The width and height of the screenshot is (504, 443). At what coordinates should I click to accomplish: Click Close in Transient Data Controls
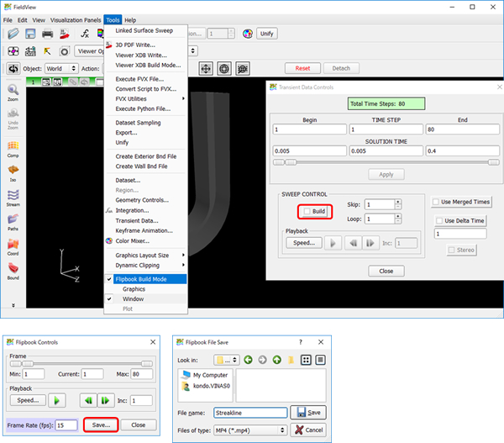pyautogui.click(x=386, y=271)
